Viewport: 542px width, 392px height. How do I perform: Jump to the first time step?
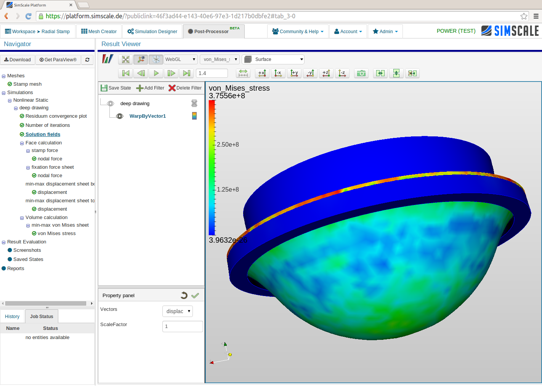point(126,73)
